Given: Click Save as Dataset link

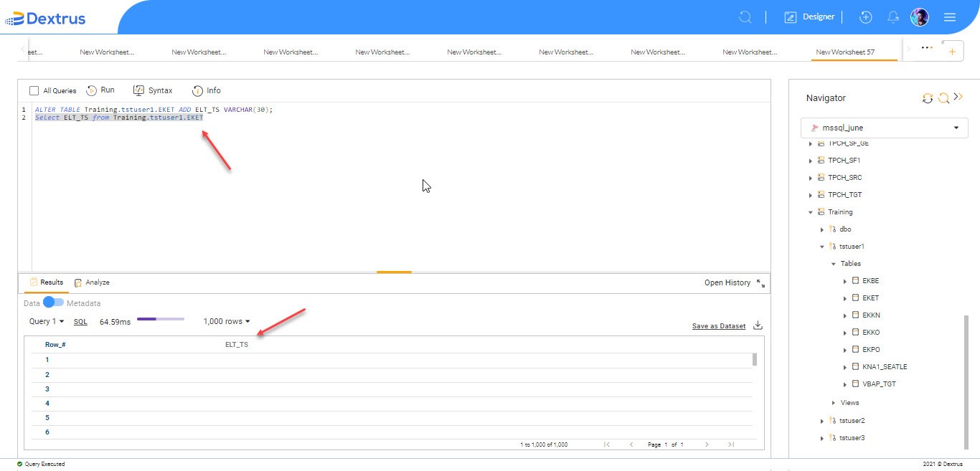Looking at the screenshot, I should 719,326.
